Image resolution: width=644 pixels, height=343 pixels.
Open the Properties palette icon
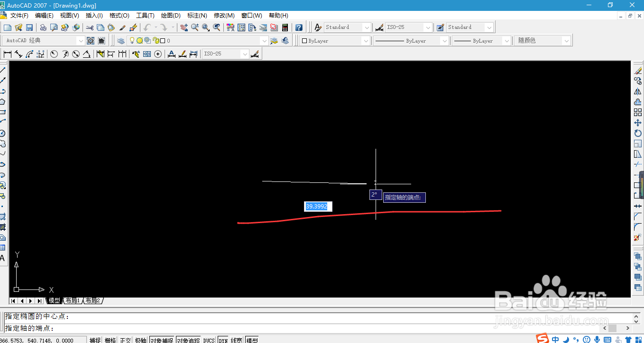click(x=230, y=27)
